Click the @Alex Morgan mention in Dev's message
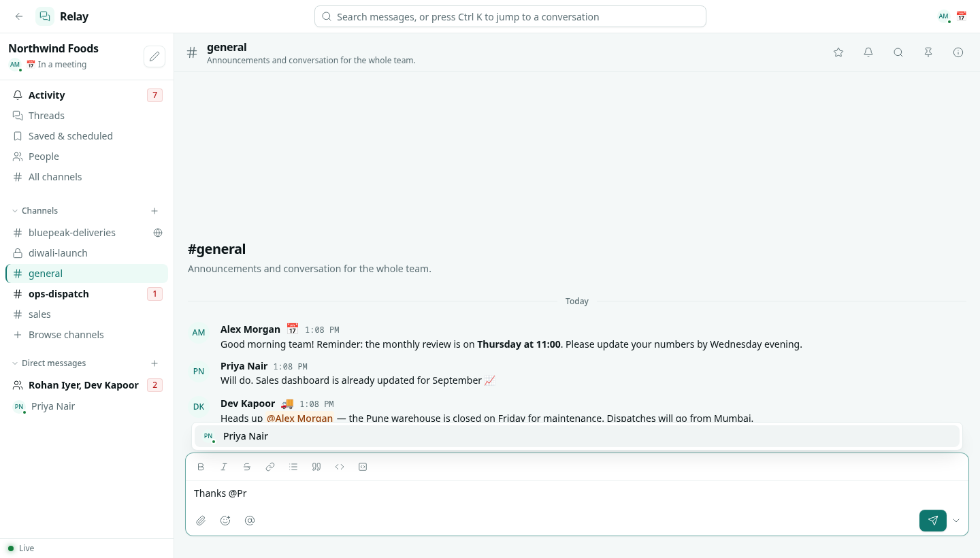The width and height of the screenshot is (980, 558). pos(299,418)
